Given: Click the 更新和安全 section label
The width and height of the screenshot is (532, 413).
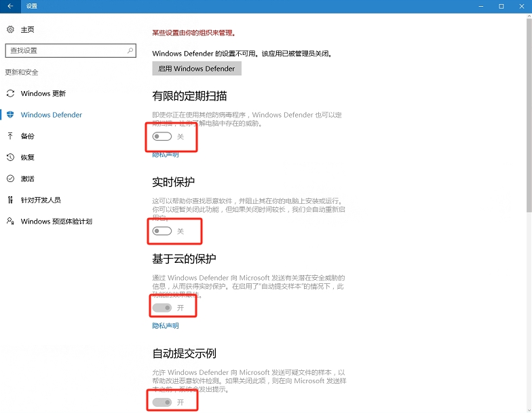Looking at the screenshot, I should click(22, 72).
